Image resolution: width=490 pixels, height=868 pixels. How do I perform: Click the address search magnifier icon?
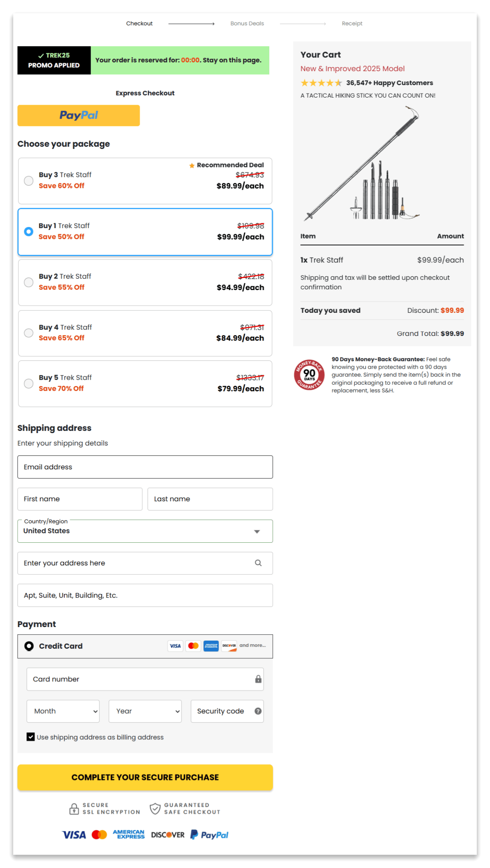tap(258, 563)
